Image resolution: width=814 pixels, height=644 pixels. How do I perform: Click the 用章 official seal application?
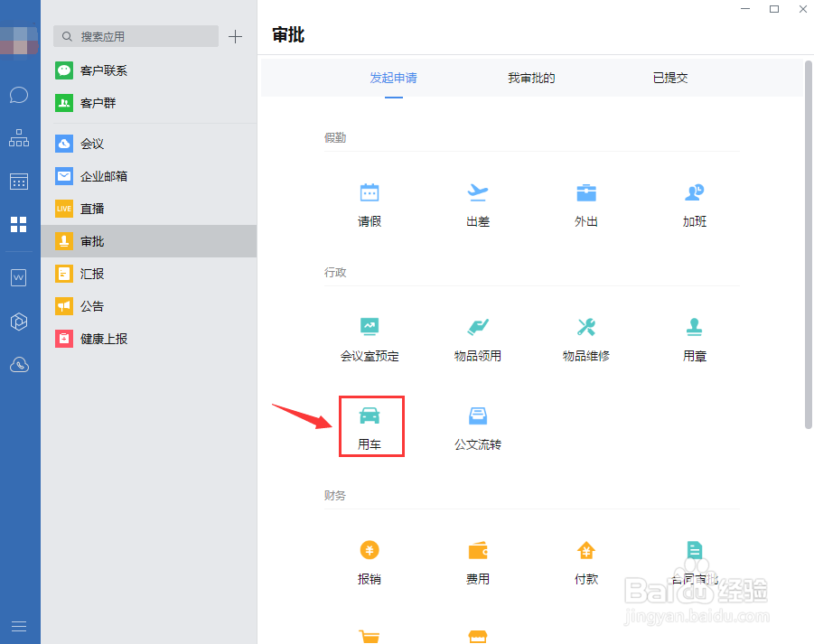[694, 337]
